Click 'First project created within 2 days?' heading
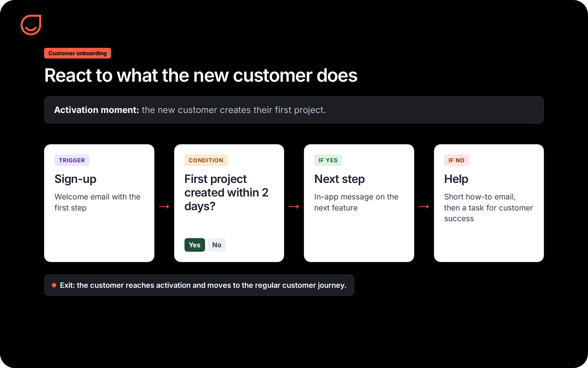This screenshot has height=368, width=588. pos(226,192)
